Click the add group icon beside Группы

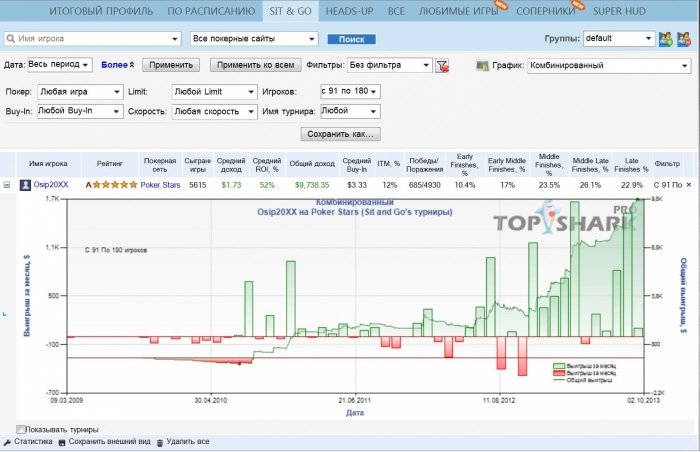pos(666,40)
